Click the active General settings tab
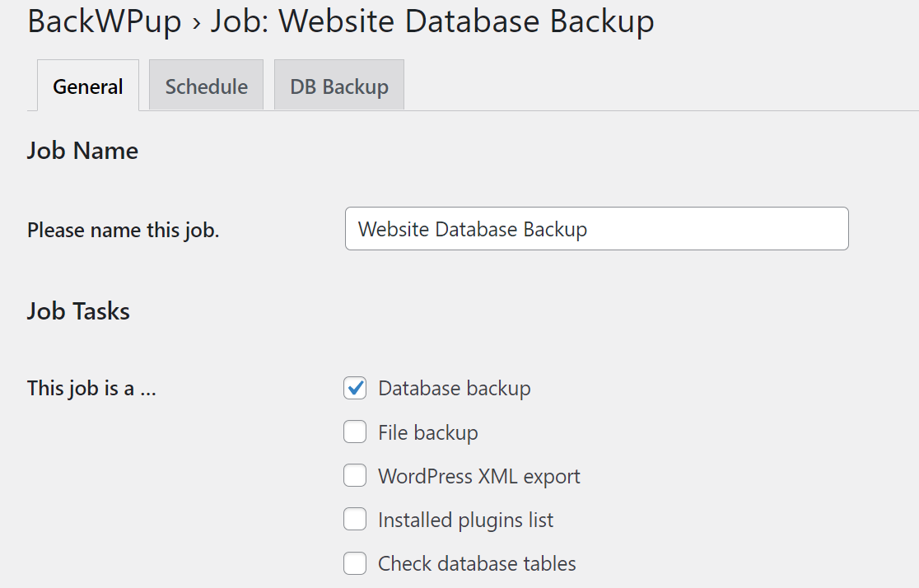 pyautogui.click(x=87, y=85)
